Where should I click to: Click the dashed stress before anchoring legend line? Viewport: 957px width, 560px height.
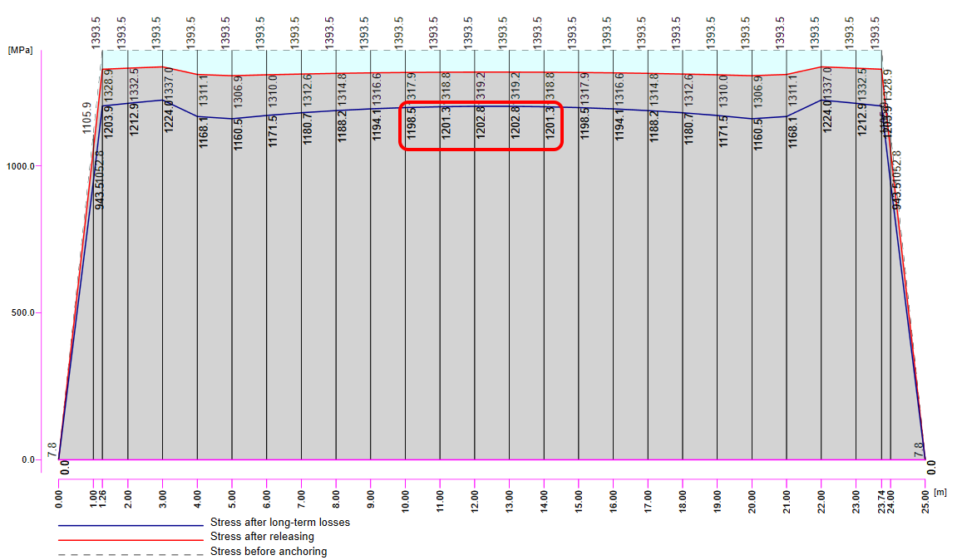131,554
